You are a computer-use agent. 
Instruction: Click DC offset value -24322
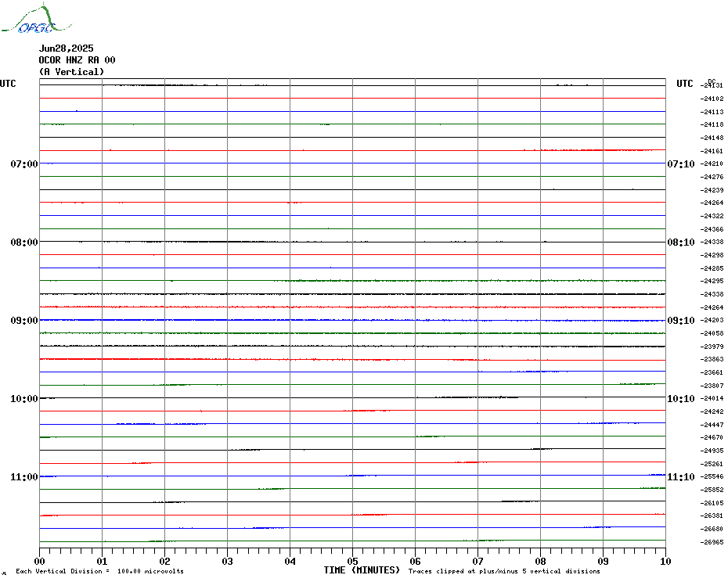pyautogui.click(x=712, y=216)
